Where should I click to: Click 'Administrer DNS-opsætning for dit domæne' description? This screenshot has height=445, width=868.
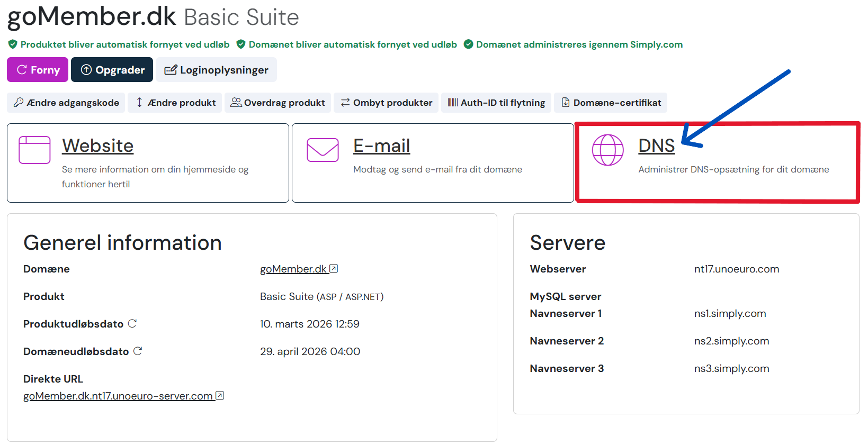(733, 169)
